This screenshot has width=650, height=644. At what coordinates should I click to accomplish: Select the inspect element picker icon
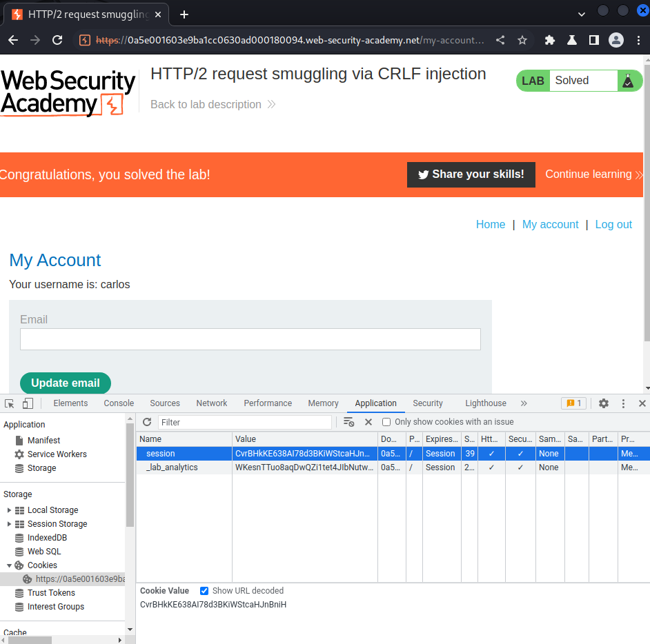[x=10, y=403]
